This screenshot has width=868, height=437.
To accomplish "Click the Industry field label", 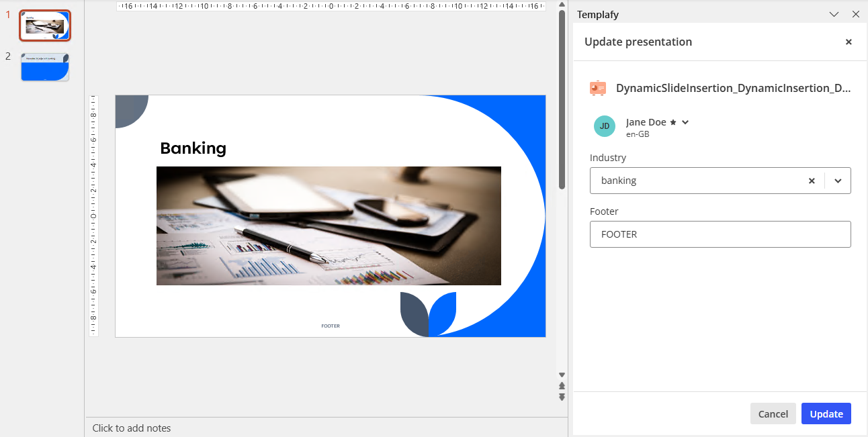I will pyautogui.click(x=608, y=158).
